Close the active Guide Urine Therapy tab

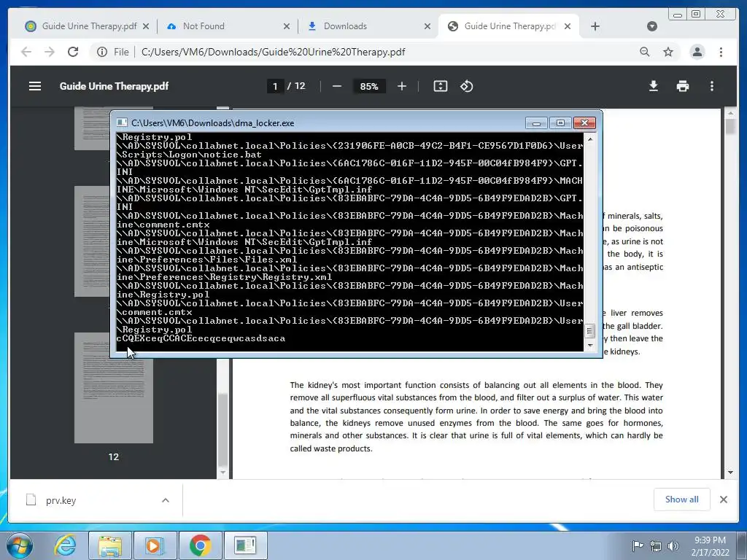tap(568, 26)
